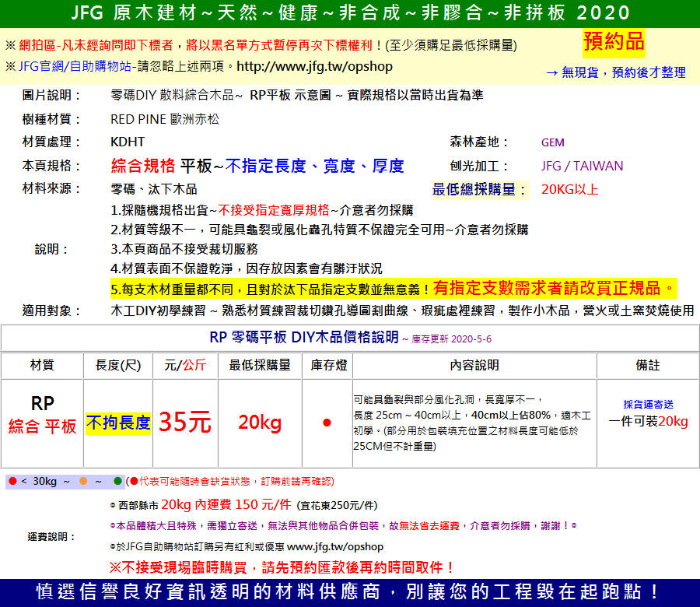This screenshot has width=700, height=607.
Task: Click the 庫存燈 column header
Action: [x=329, y=365]
